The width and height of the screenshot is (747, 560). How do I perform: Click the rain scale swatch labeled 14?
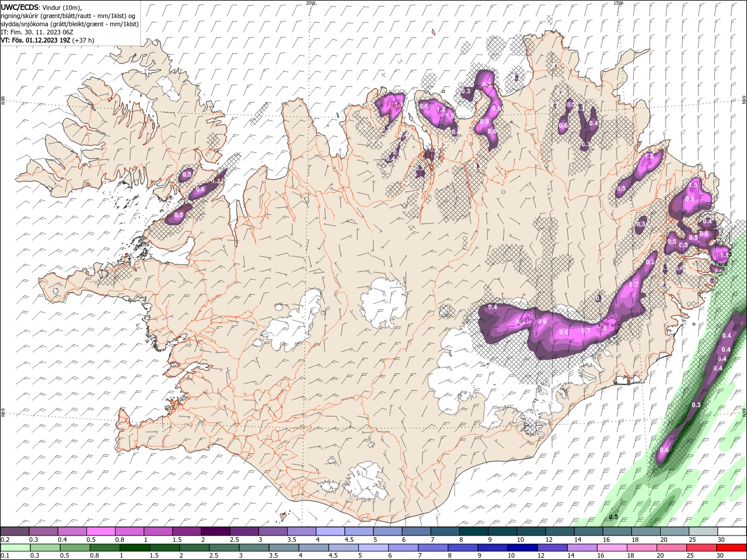point(582,548)
